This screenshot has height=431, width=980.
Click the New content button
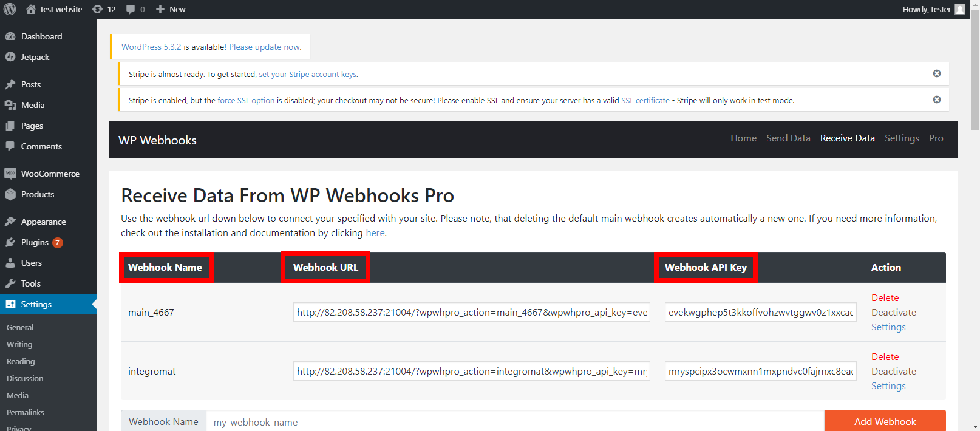tap(171, 9)
